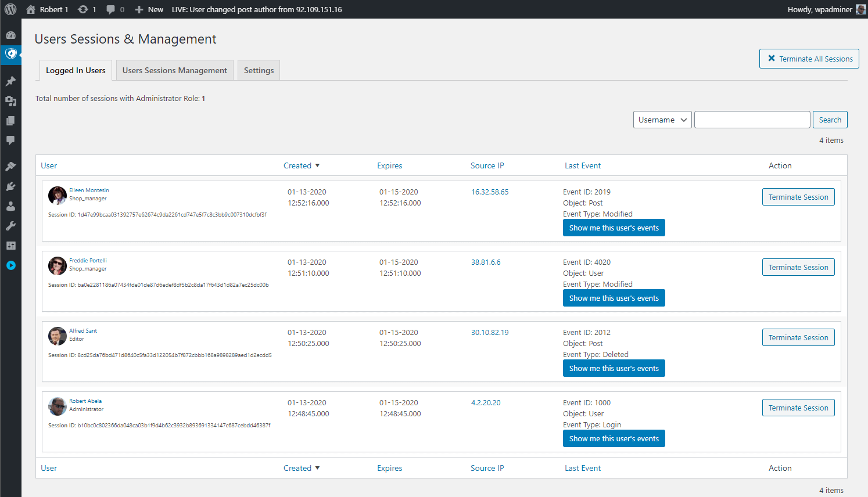Screen dimensions: 868x497
Task: Switch to Users Sessions Management tab
Action: coord(174,70)
